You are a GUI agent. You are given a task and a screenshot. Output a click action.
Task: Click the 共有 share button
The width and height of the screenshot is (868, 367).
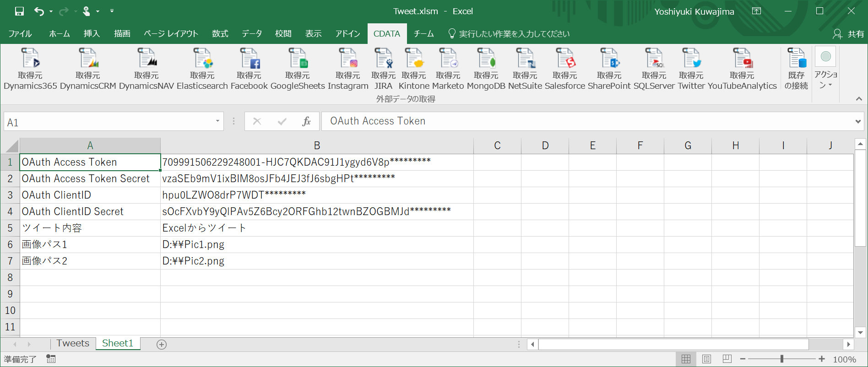[x=849, y=34]
